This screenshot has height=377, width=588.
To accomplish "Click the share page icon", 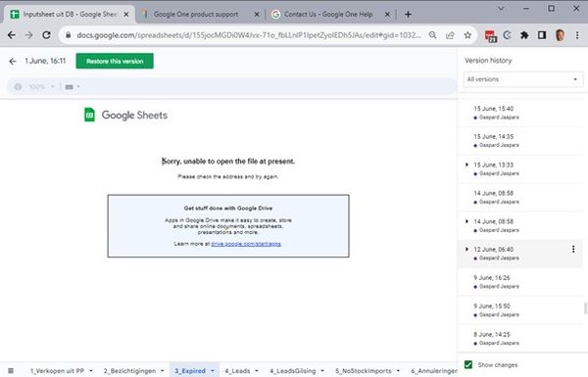I will tap(450, 35).
